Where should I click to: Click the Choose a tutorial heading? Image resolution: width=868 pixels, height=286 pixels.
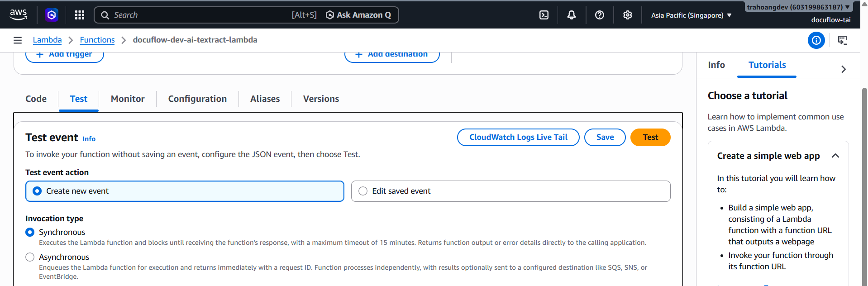pyautogui.click(x=748, y=95)
